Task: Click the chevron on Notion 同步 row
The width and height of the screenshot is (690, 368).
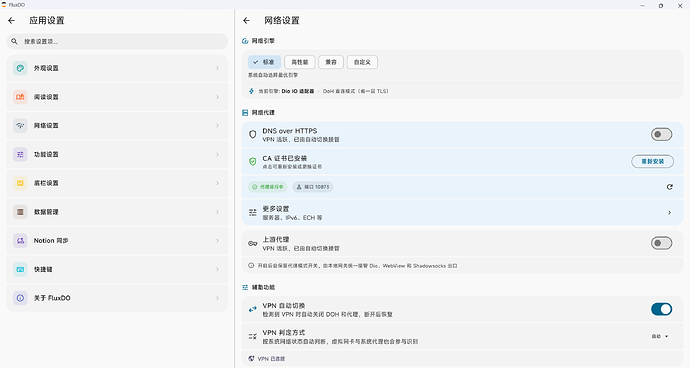Action: (x=217, y=241)
